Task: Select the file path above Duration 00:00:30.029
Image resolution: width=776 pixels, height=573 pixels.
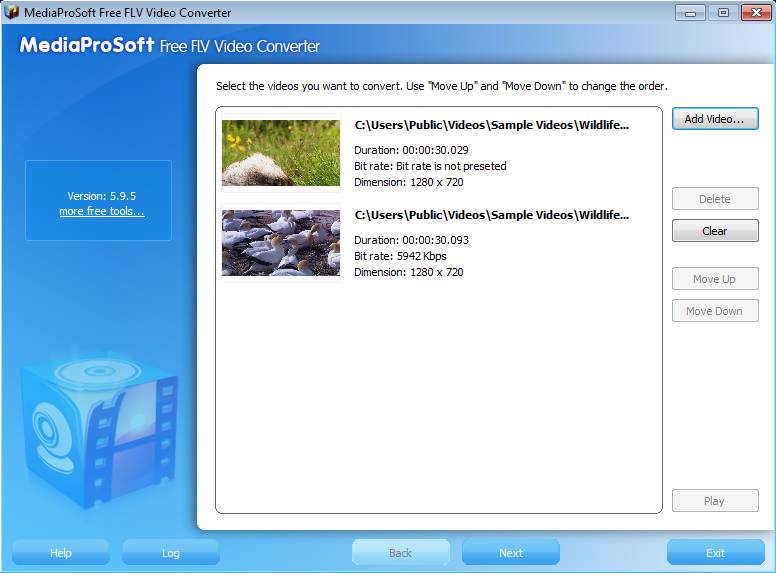Action: click(x=492, y=125)
